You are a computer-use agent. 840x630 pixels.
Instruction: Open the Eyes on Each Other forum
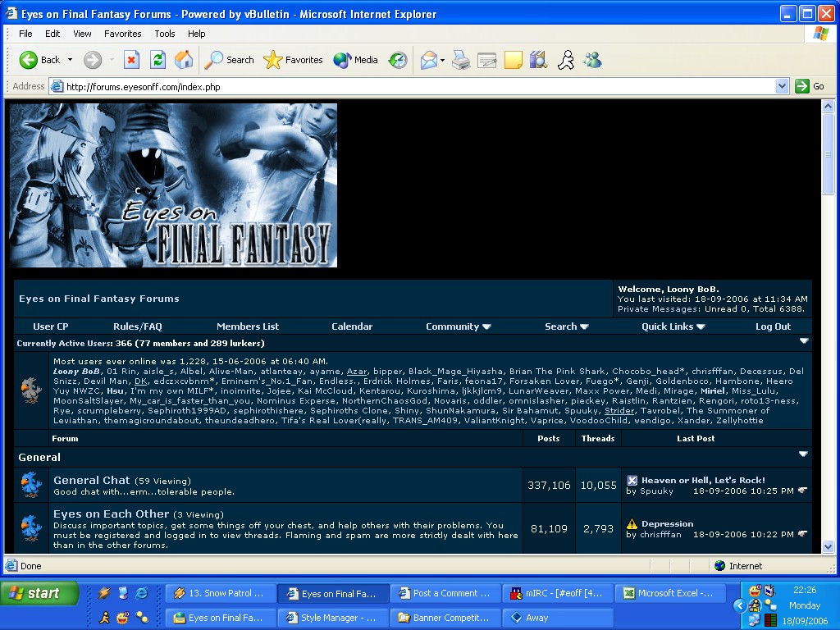pyautogui.click(x=111, y=514)
